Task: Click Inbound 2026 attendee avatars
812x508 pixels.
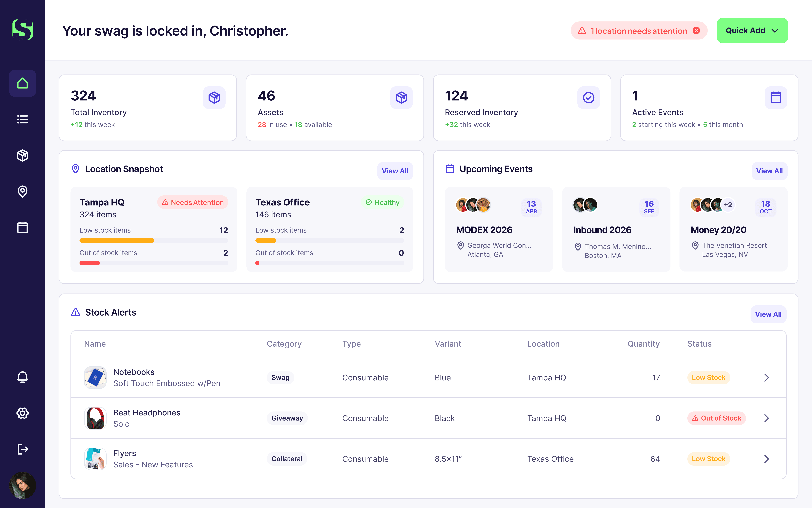Action: tap(585, 205)
